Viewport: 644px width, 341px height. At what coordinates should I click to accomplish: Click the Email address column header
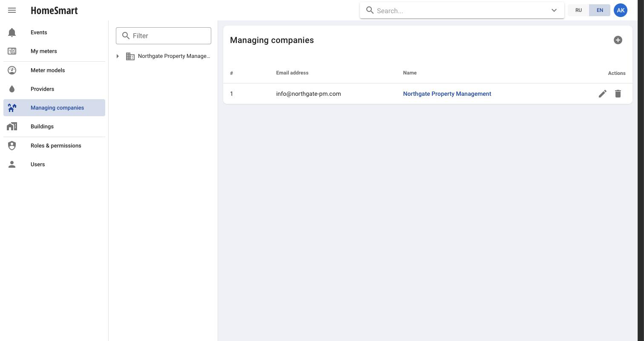pos(292,73)
